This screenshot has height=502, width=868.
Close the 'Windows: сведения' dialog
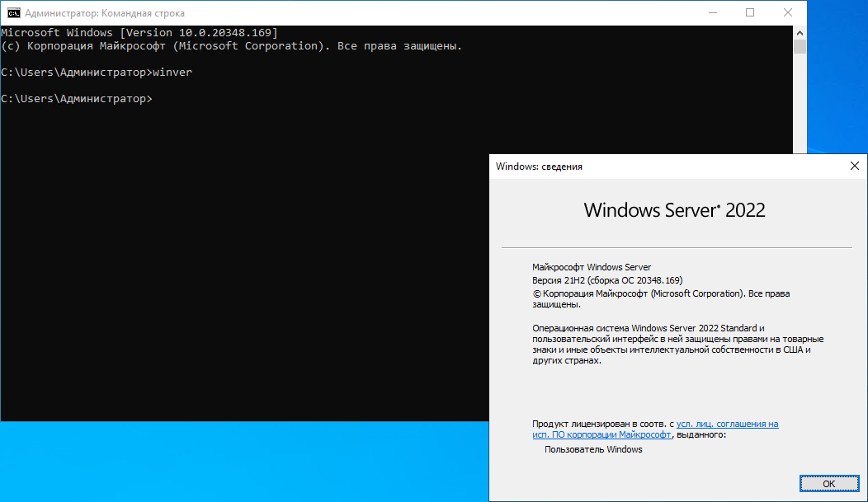854,166
